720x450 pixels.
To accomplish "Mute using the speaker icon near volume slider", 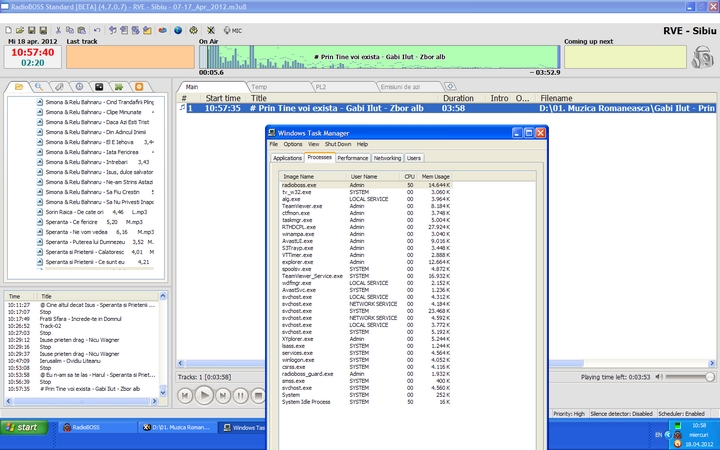I will click(659, 377).
